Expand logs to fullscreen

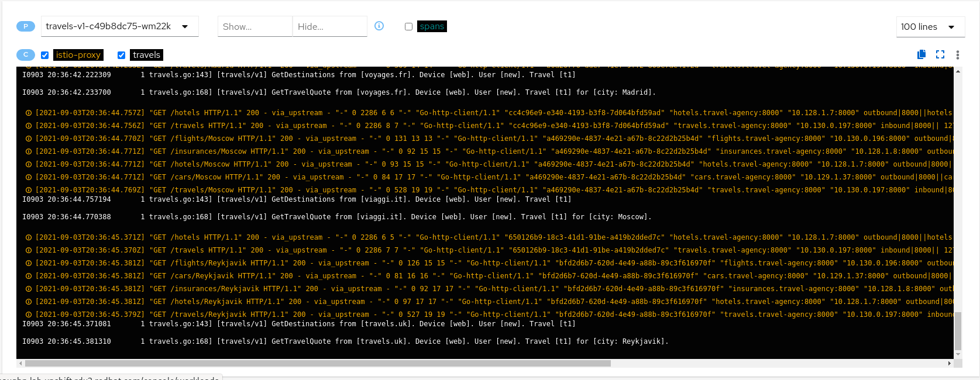tap(940, 54)
